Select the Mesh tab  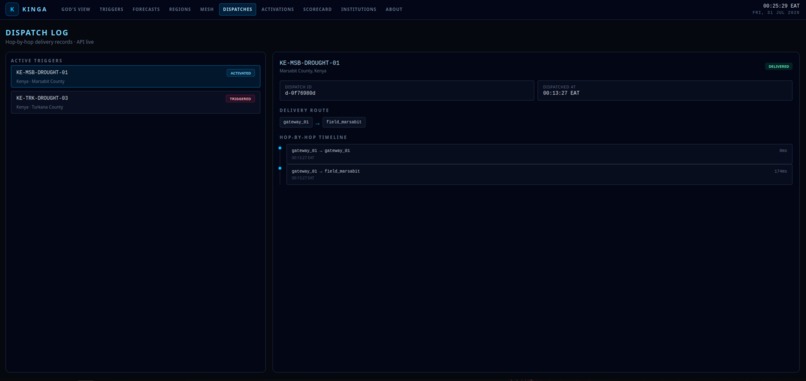coord(207,9)
